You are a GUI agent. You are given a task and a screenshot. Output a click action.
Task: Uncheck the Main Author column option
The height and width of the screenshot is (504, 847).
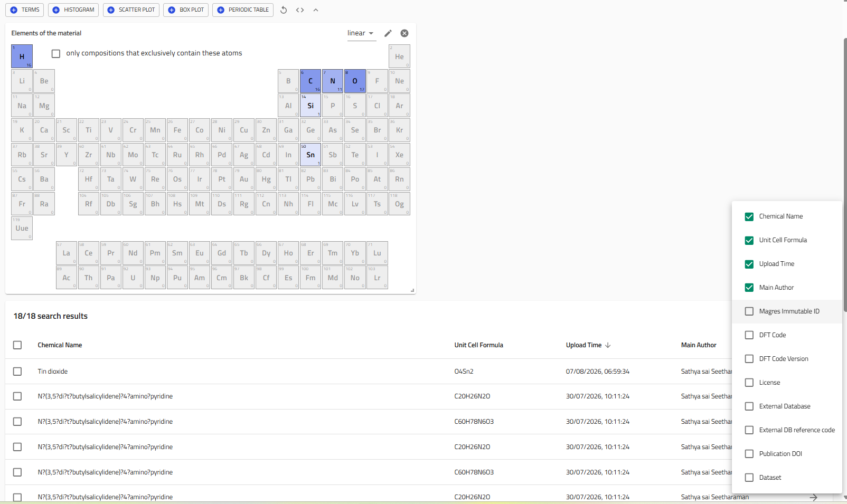(749, 288)
